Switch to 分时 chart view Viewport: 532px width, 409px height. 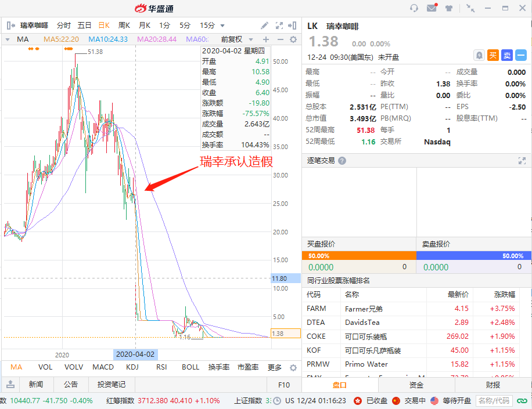(63, 26)
